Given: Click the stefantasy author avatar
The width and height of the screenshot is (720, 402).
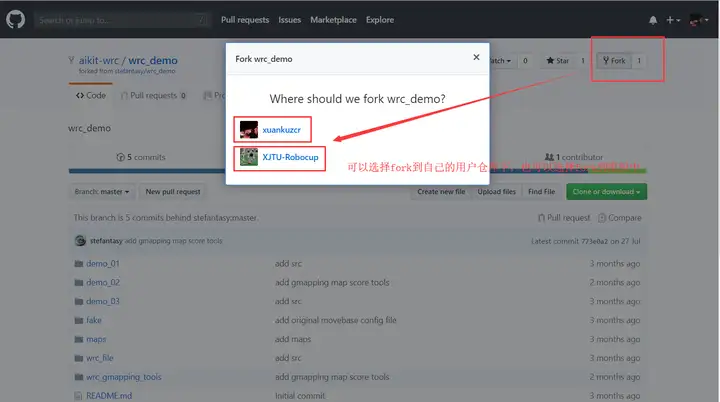Looking at the screenshot, I should click(80, 241).
